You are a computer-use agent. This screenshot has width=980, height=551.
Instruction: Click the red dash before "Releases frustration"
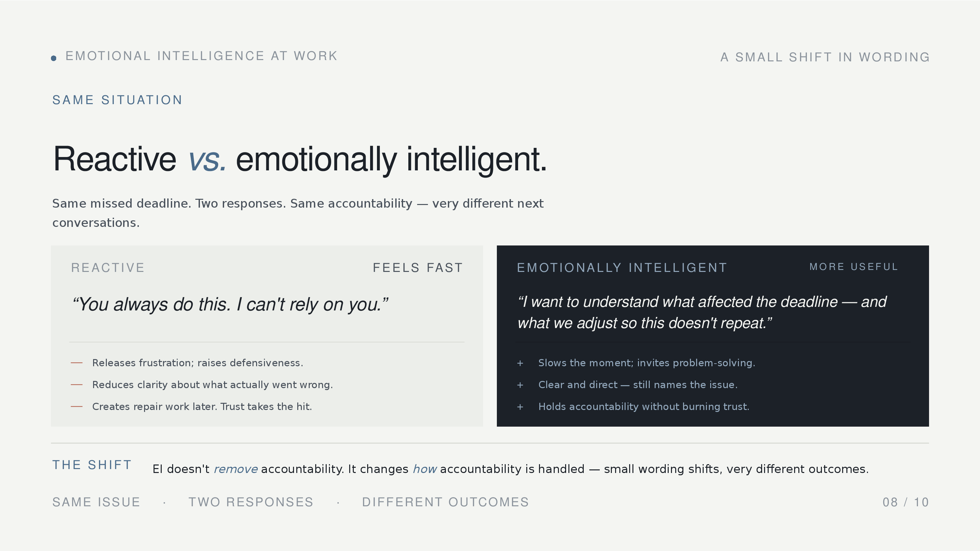pos(76,363)
